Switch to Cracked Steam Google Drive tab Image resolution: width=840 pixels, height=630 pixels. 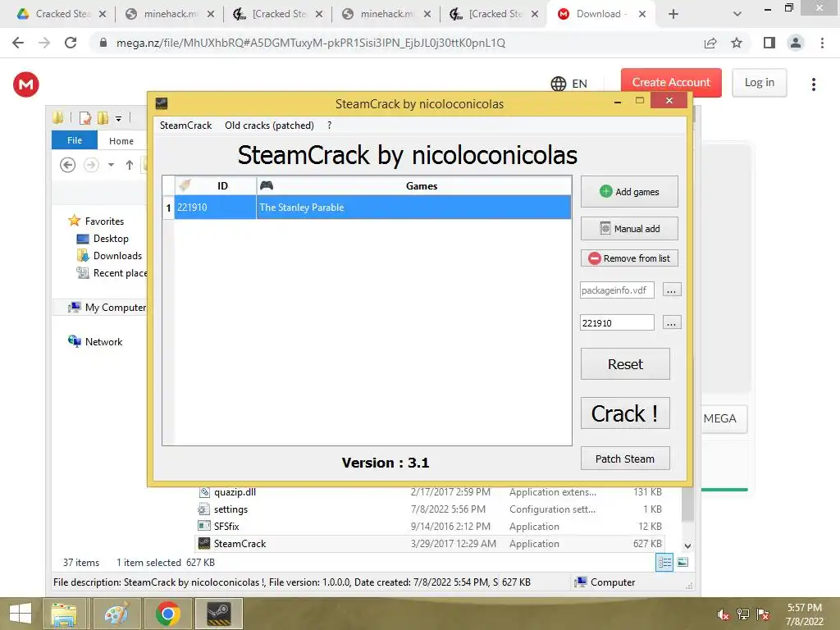(x=62, y=14)
